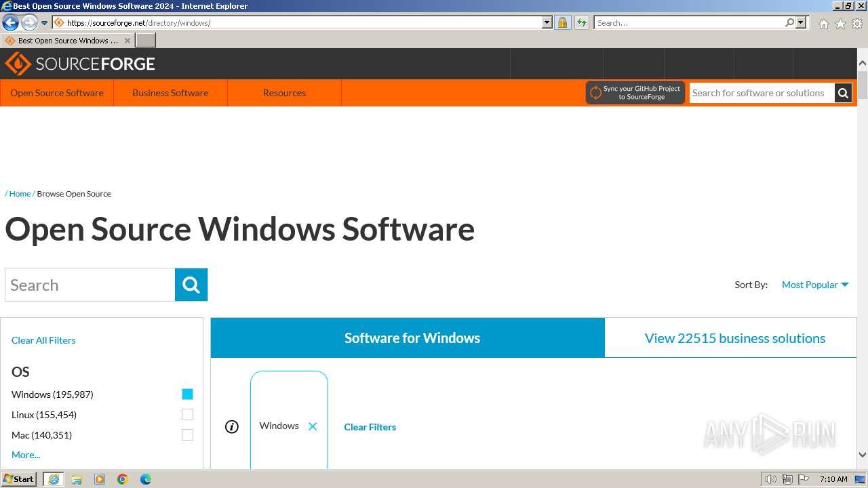Switch to View 22515 business solutions tab

[731, 338]
